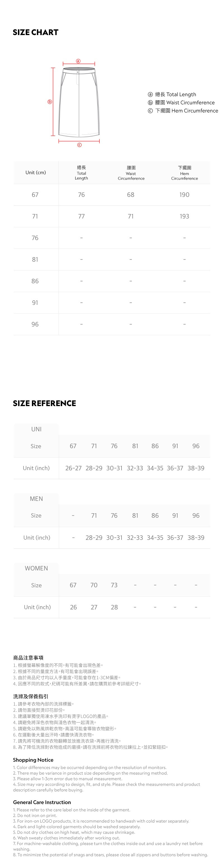Click the red circled "c" marker below the skirt
This screenshot has width=224, height=868.
click(79, 145)
